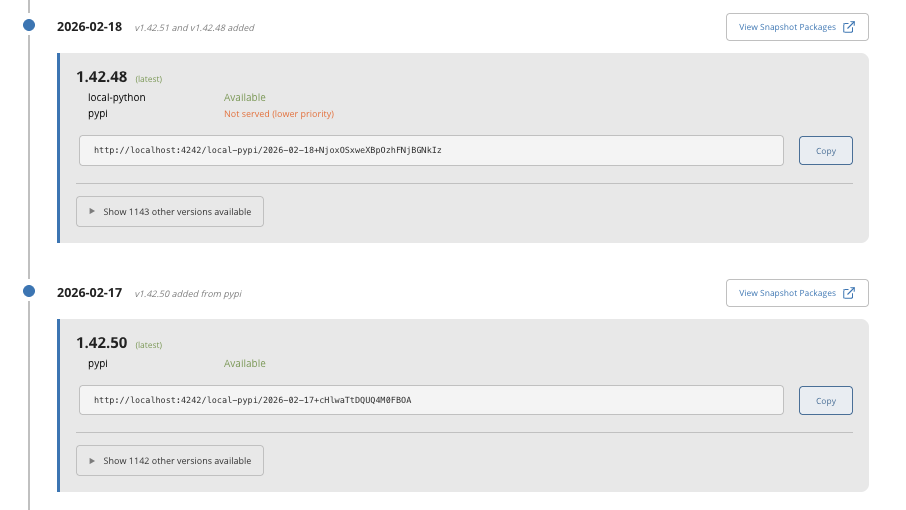Select the 2026-02-18 timeline dot
This screenshot has height=510, width=906.
point(29,25)
